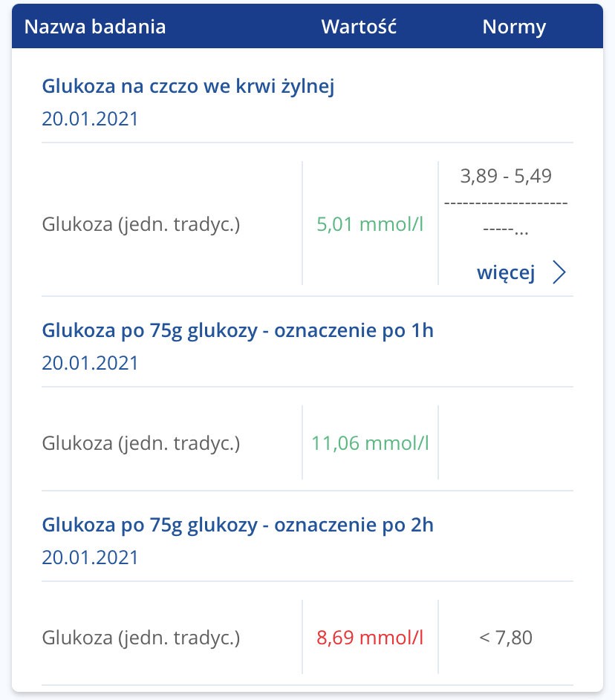Image resolution: width=615 pixels, height=700 pixels.
Task: Select the Wartość column header
Action: [359, 27]
